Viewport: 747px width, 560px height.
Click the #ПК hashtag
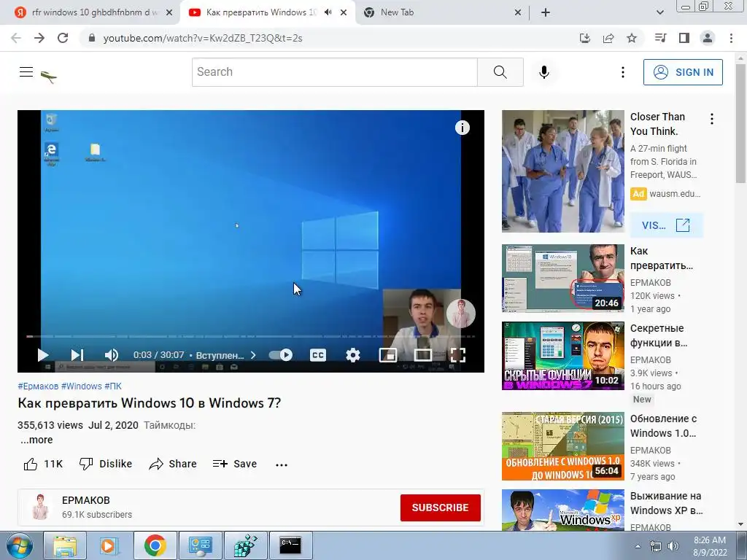pyautogui.click(x=113, y=386)
